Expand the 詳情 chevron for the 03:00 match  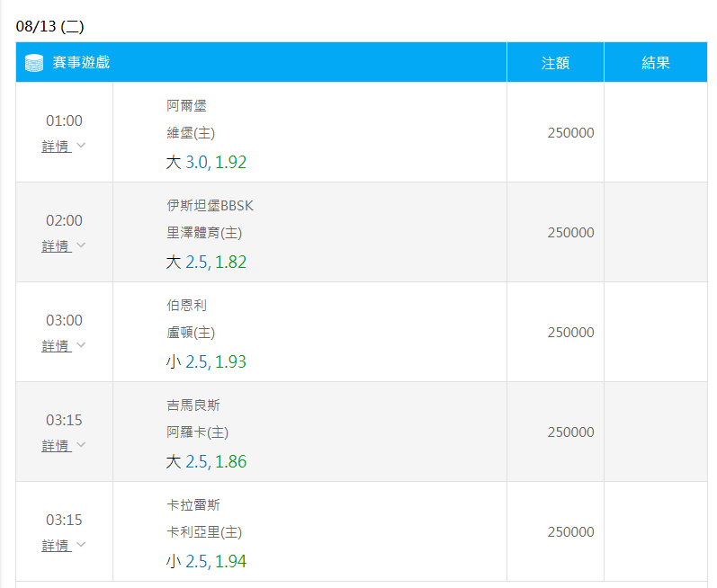81,344
